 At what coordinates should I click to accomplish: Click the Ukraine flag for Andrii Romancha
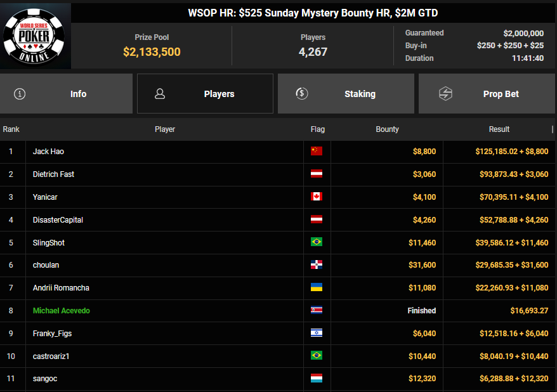coord(316,288)
